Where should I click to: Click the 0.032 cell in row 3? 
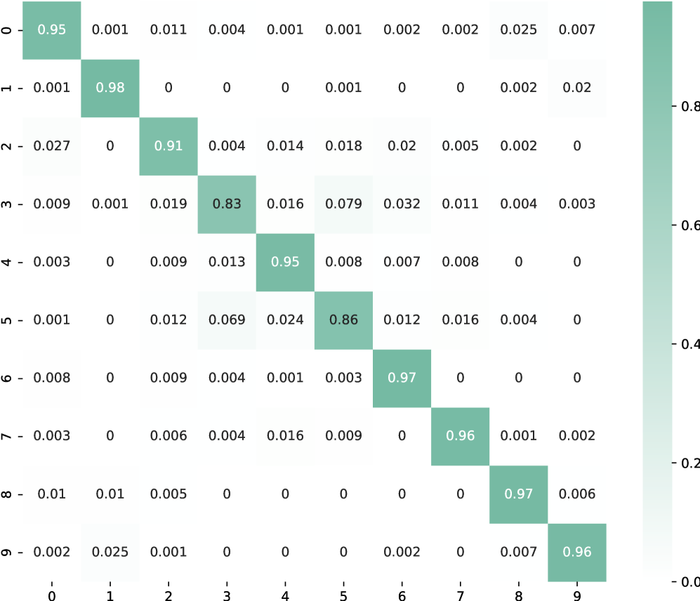click(x=402, y=204)
